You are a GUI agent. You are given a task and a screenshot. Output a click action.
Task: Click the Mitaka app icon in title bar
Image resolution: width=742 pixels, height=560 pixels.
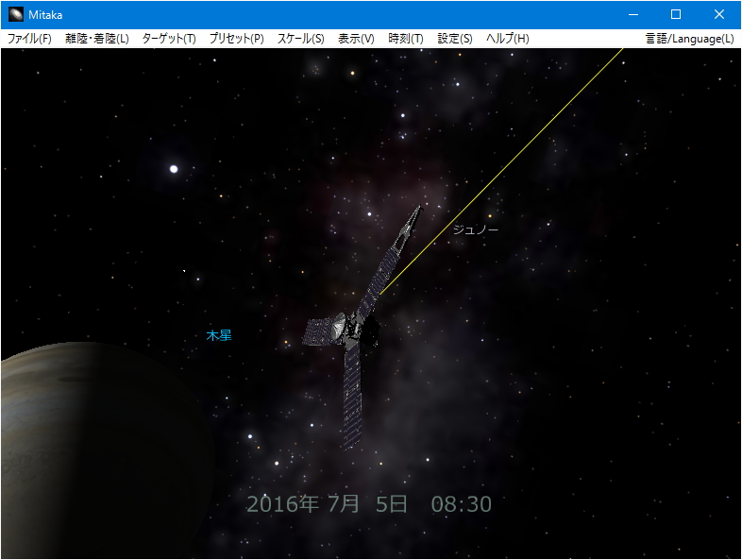pyautogui.click(x=16, y=14)
